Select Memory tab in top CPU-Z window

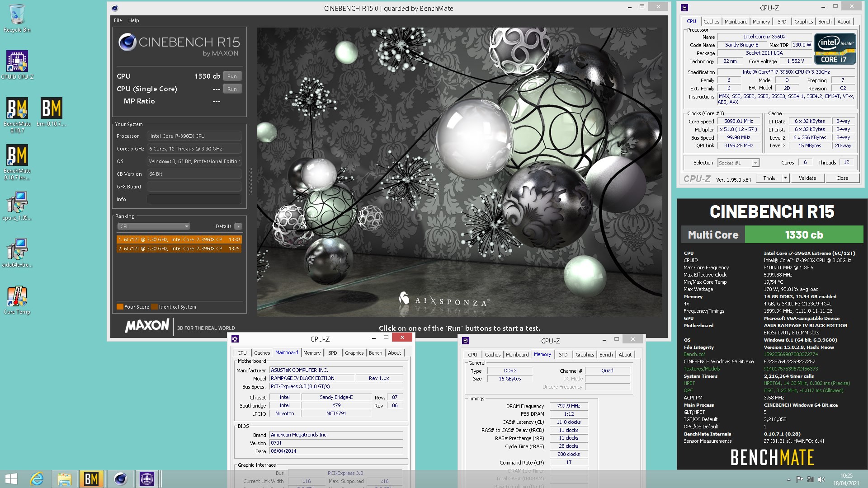tap(761, 22)
